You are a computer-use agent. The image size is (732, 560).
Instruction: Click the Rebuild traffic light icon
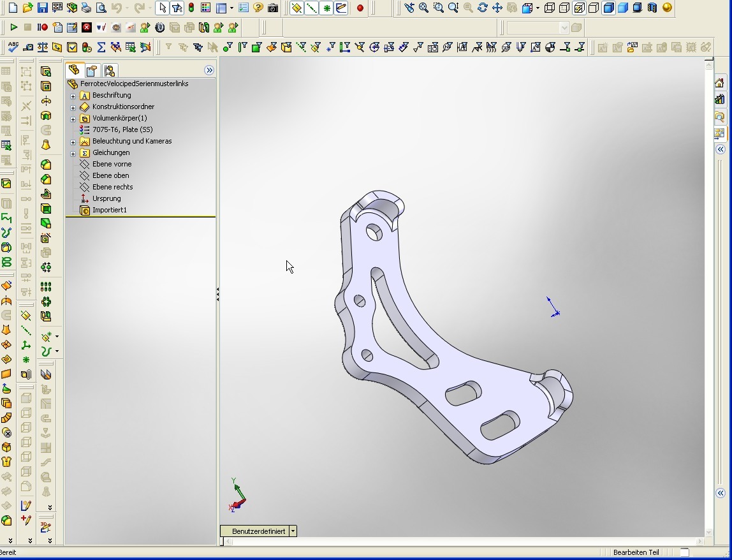point(191,8)
